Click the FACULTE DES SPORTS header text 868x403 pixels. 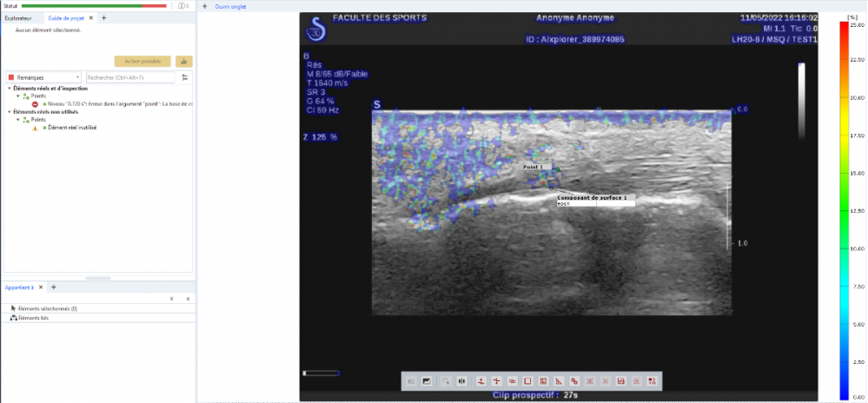[x=380, y=17]
